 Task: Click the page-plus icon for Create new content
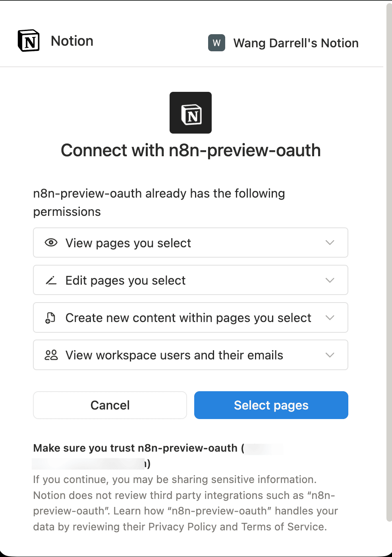coord(50,318)
